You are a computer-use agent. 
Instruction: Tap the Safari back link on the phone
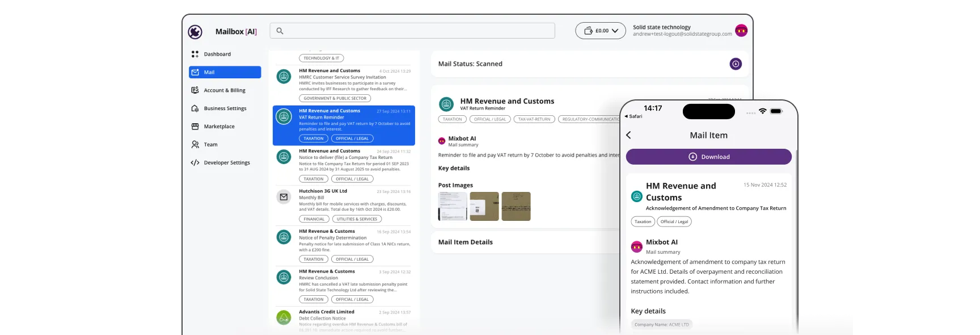[634, 116]
